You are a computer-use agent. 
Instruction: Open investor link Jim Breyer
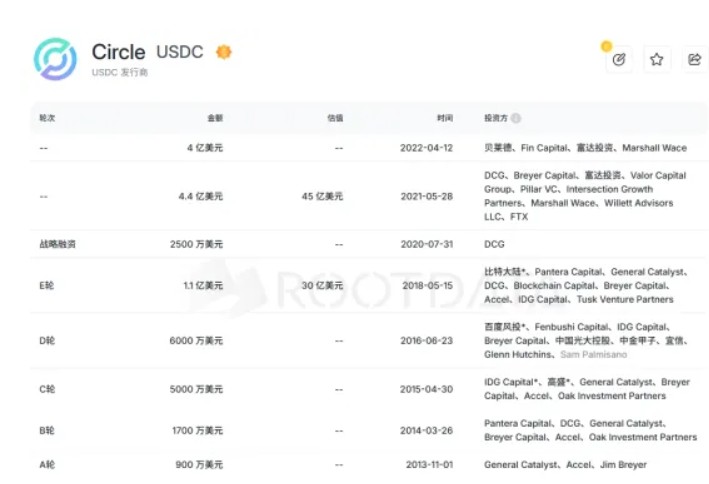(x=624, y=465)
